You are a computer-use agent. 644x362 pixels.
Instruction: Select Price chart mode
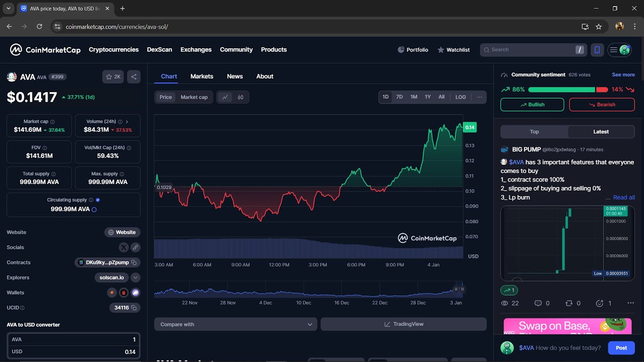tap(166, 97)
